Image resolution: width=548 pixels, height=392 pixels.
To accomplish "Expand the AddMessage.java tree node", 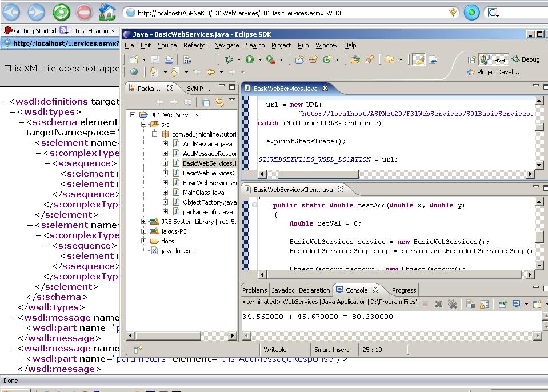I will click(x=165, y=143).
